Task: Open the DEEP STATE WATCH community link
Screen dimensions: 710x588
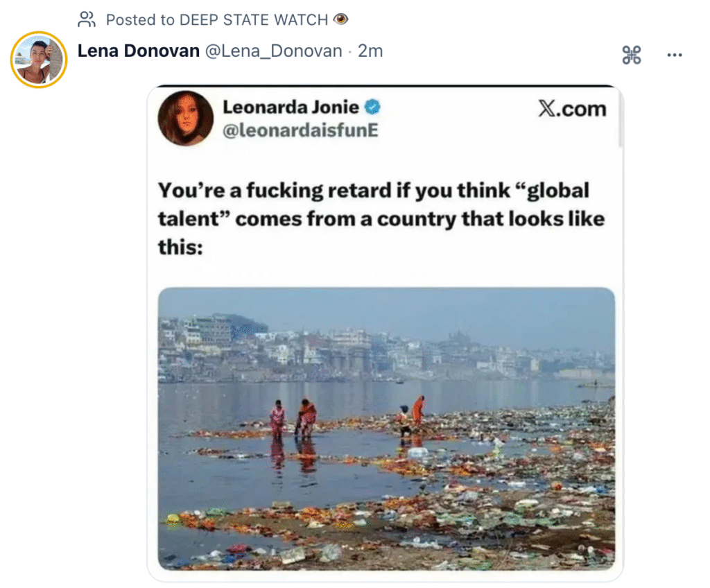Action: tap(254, 19)
